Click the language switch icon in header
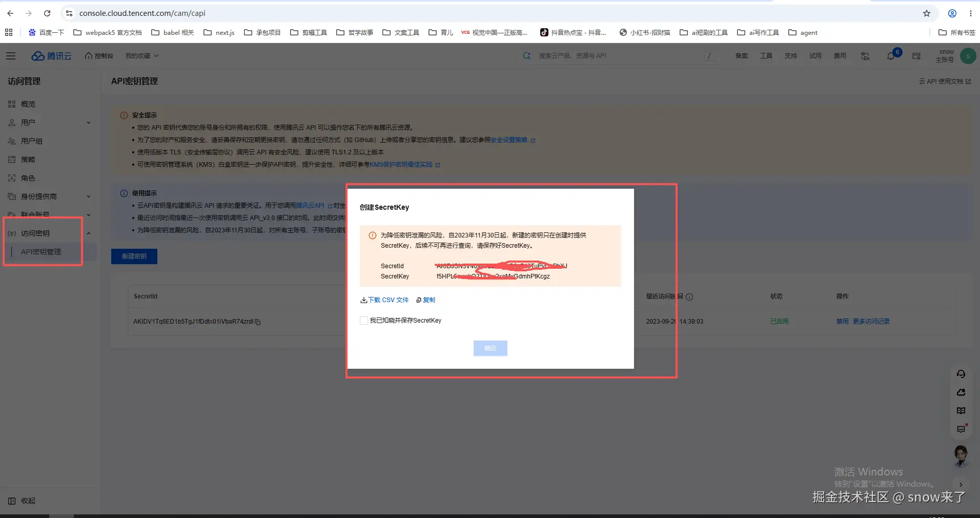This screenshot has width=980, height=518. coord(865,56)
